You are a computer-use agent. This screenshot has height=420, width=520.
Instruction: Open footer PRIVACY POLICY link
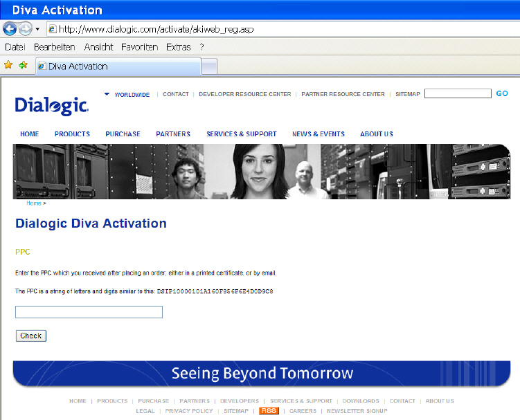[x=189, y=411]
